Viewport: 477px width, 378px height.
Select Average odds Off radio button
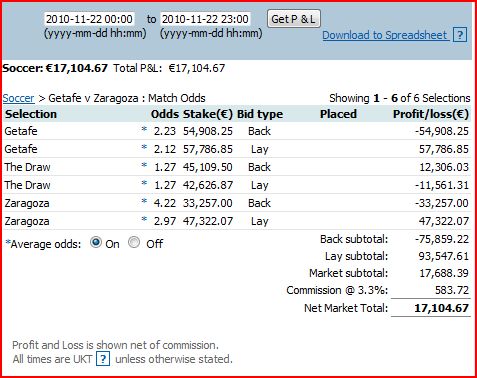click(134, 243)
